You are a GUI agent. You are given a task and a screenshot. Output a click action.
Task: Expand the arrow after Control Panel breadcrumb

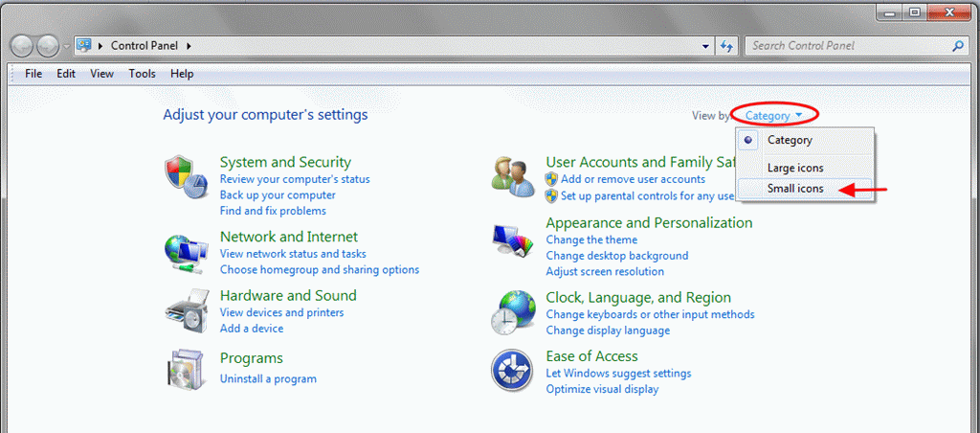189,46
